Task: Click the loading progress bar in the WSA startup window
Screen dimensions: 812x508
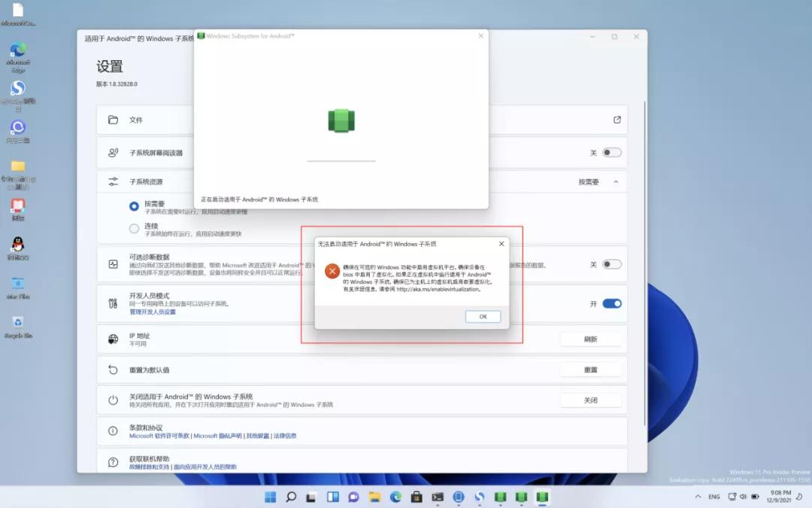Action: (x=342, y=160)
